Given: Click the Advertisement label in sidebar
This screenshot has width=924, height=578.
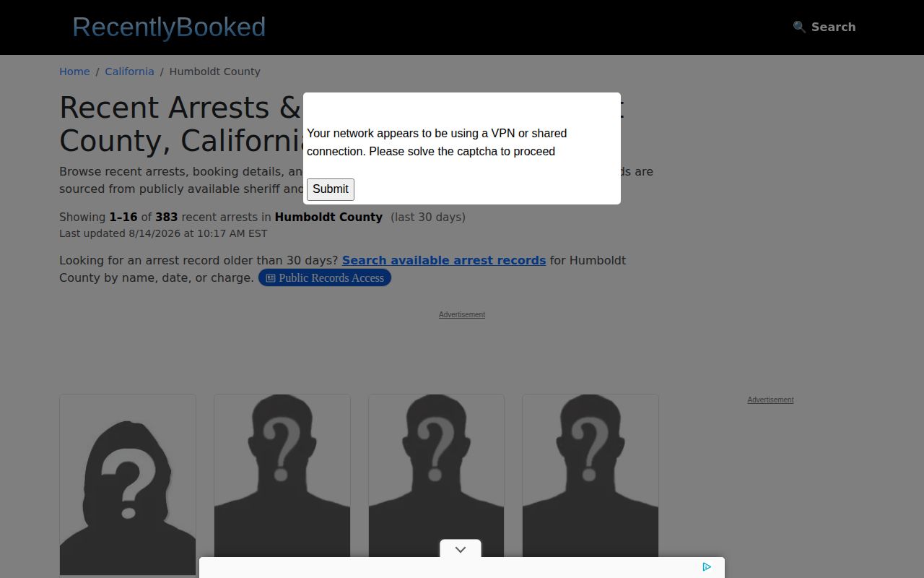Looking at the screenshot, I should 770,400.
